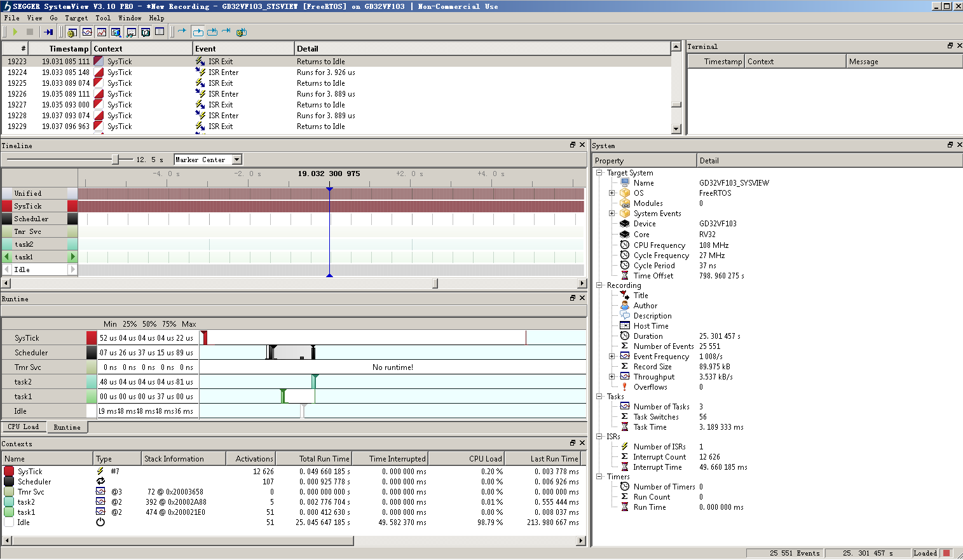Click the open book window toolbar icon
The width and height of the screenshot is (963, 560).
point(146,32)
